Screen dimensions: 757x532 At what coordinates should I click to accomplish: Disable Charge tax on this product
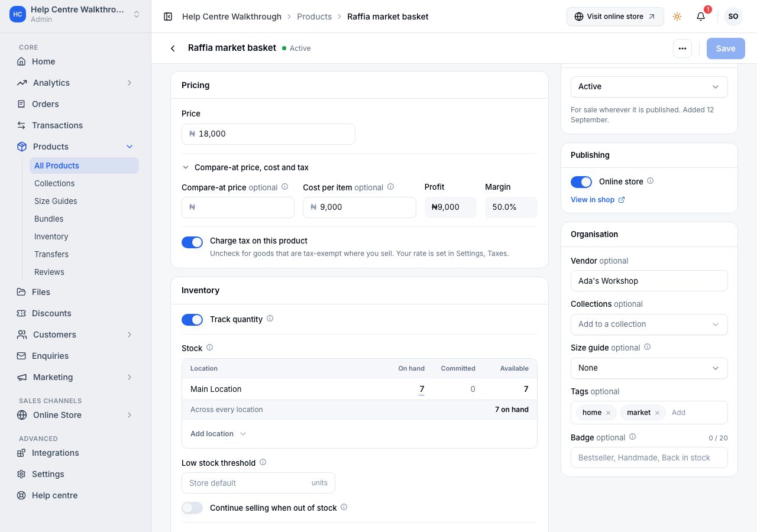[192, 242]
